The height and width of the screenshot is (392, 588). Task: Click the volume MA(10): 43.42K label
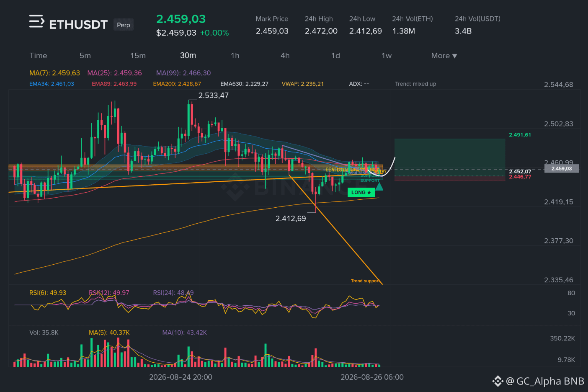tap(185, 333)
